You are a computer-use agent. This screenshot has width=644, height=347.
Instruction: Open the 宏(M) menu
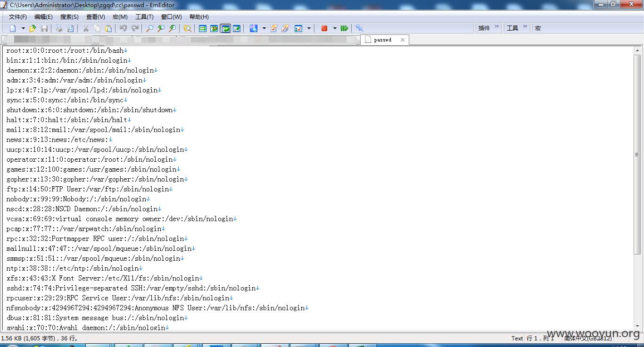[120, 17]
